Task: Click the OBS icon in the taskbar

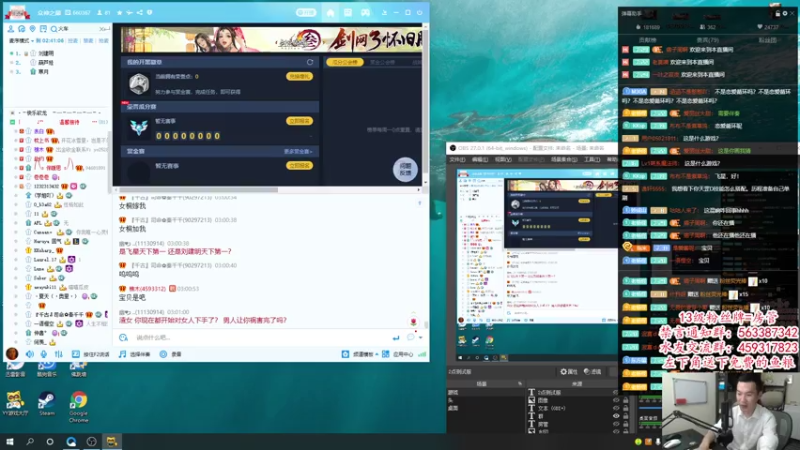Action: coord(91,441)
